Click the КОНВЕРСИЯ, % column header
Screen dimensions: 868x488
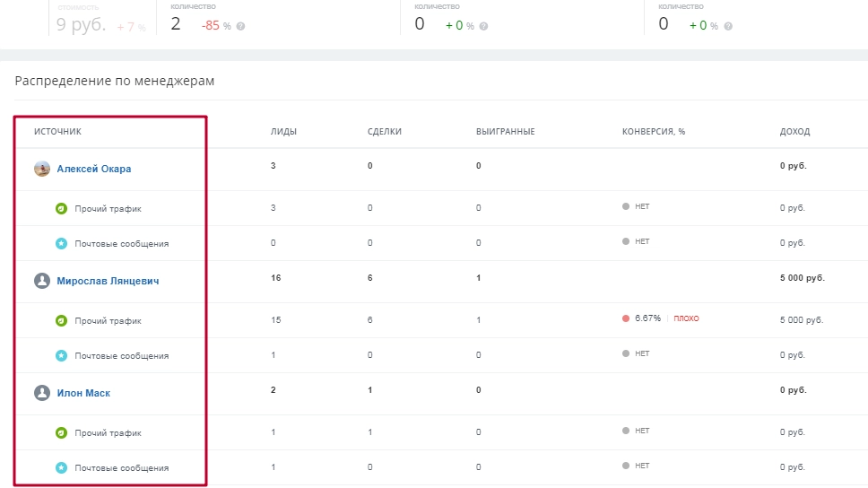tap(653, 132)
